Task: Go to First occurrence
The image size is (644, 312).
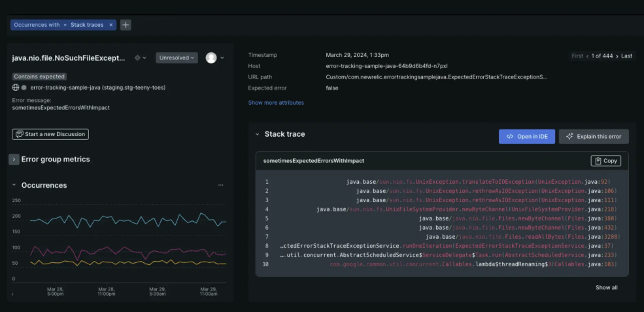Action: point(577,56)
